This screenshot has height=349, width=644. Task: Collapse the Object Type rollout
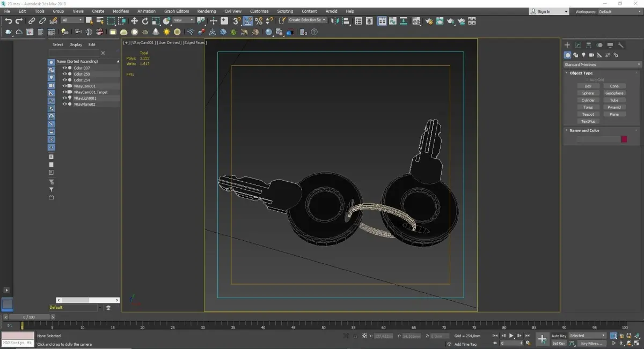581,73
